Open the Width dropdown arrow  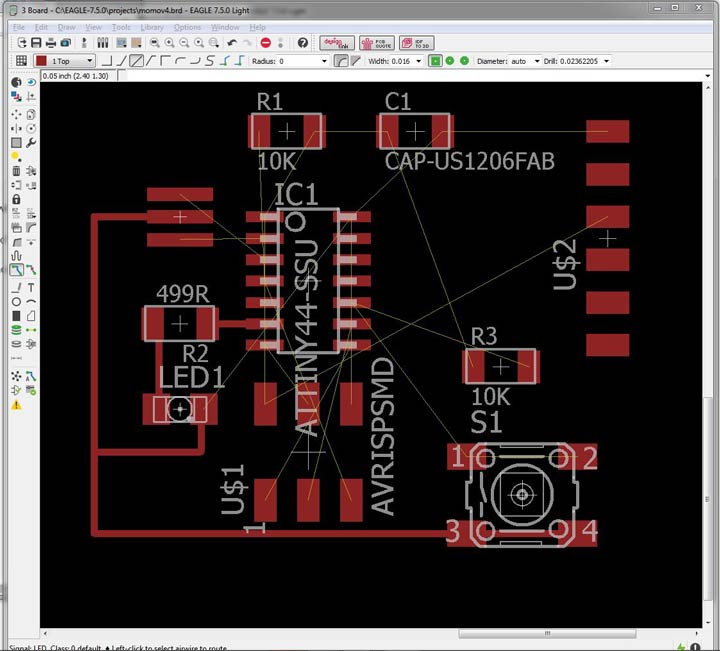[x=418, y=61]
